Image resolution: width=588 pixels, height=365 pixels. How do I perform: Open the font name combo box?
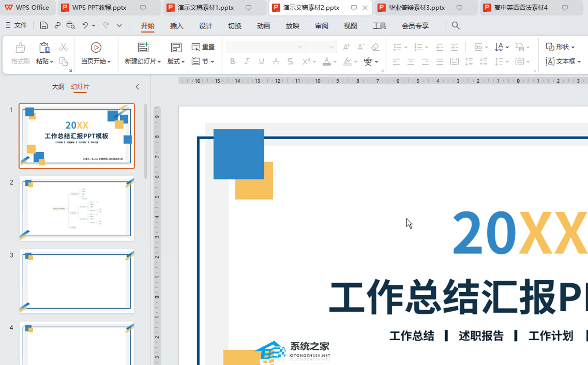click(265, 47)
